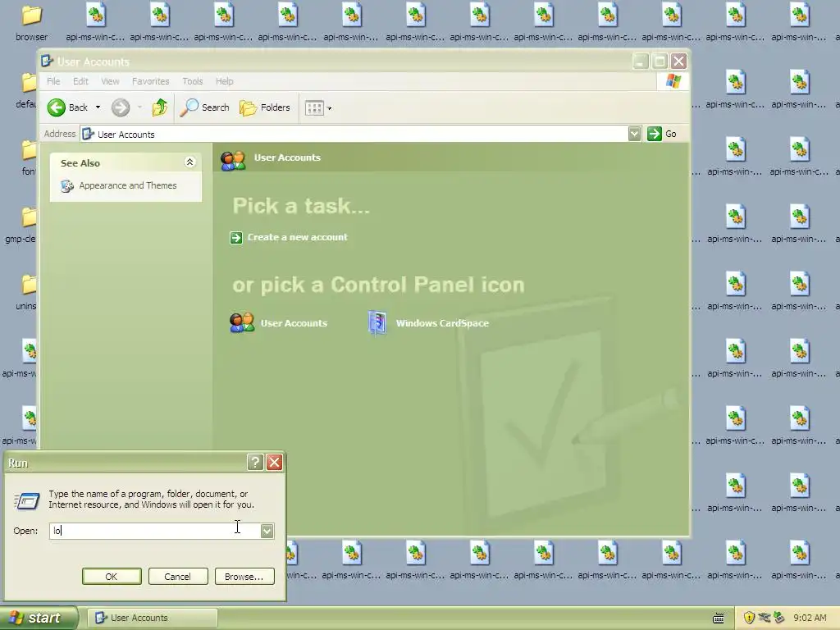Click the Run dialog program icon
840x630 pixels.
27,501
